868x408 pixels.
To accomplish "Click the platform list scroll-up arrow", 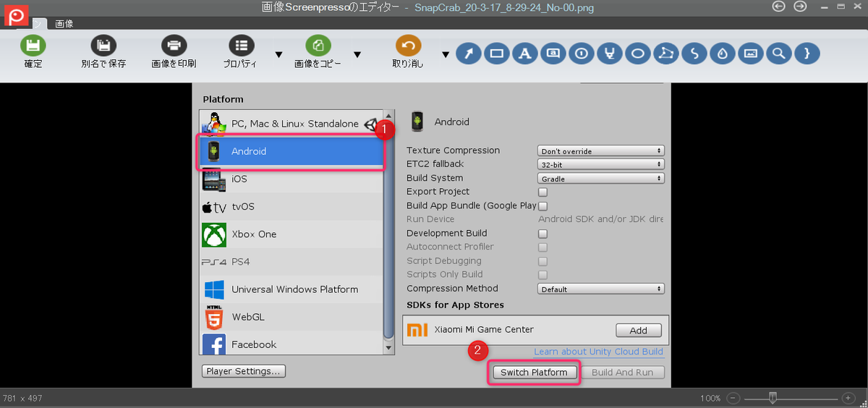I will (x=389, y=116).
